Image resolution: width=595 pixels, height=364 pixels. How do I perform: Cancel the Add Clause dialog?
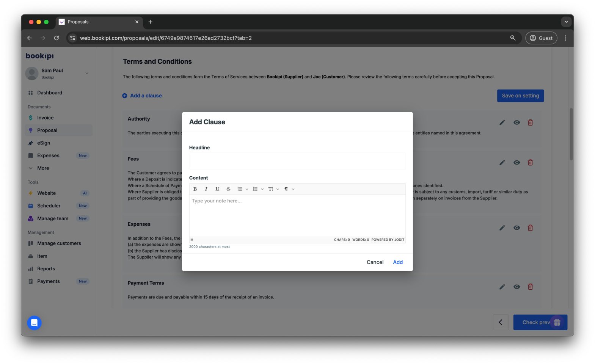(x=375, y=262)
